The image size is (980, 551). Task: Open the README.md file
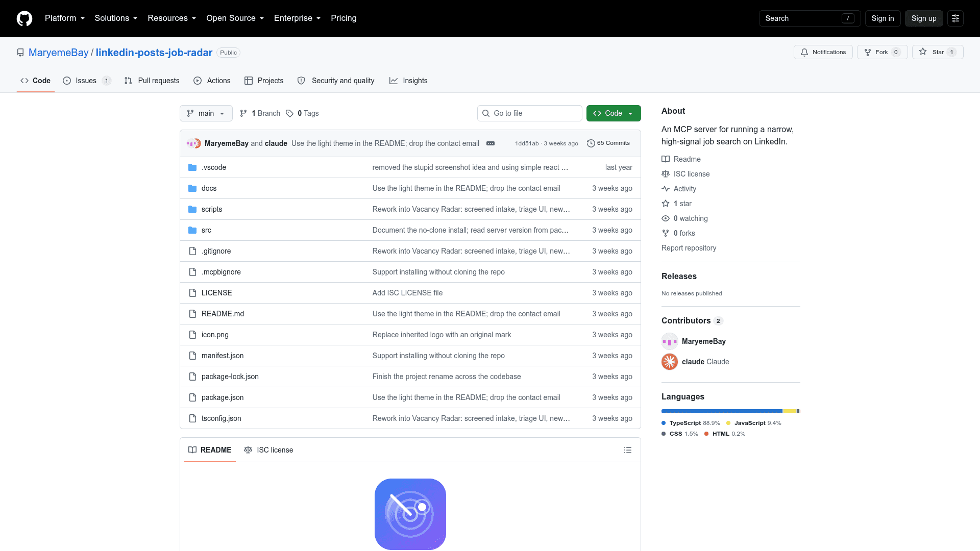pyautogui.click(x=223, y=314)
